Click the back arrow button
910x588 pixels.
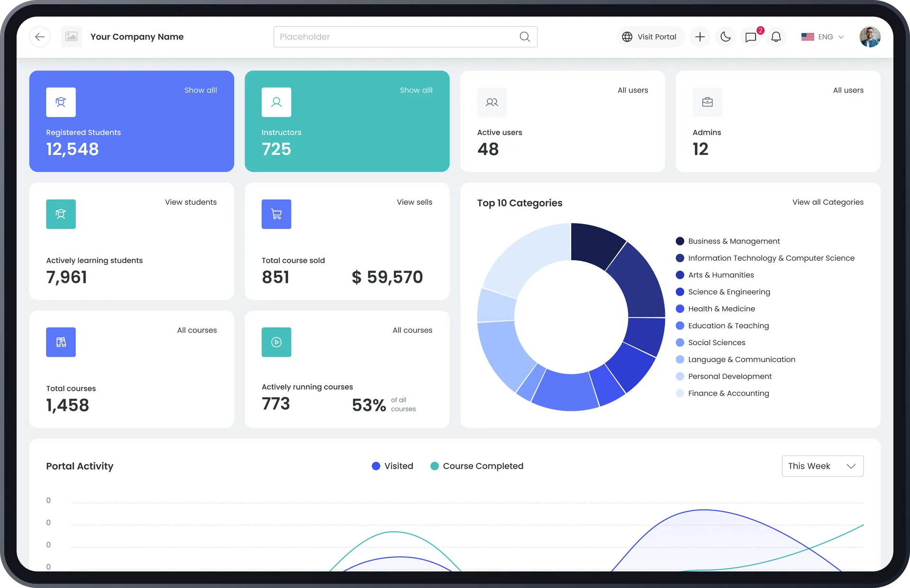pyautogui.click(x=40, y=37)
